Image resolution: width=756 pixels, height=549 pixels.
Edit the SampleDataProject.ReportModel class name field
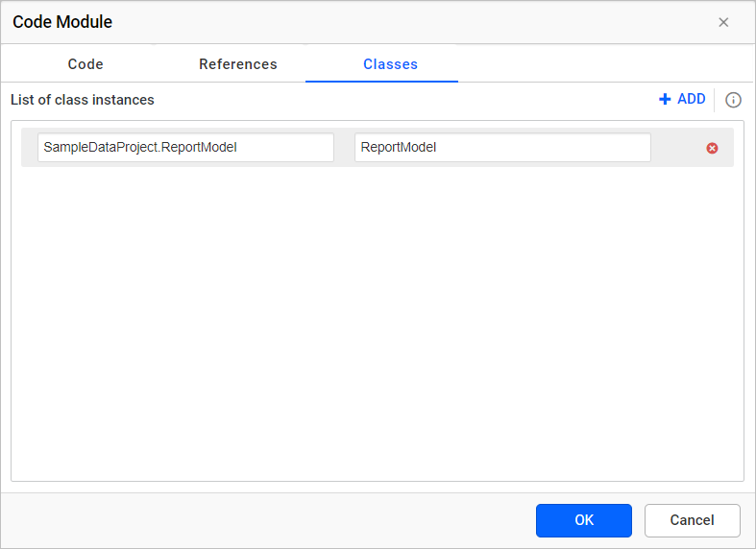(x=185, y=148)
